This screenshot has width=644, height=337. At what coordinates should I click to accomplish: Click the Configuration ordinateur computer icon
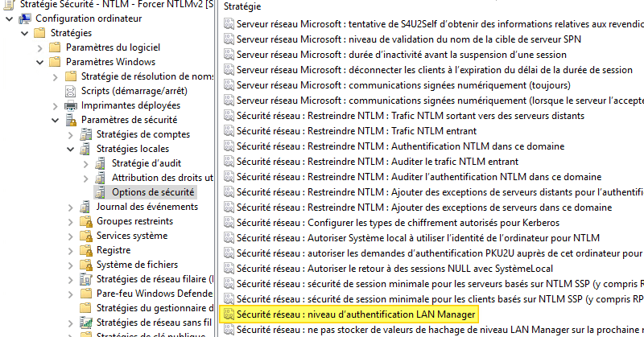tap(25, 18)
